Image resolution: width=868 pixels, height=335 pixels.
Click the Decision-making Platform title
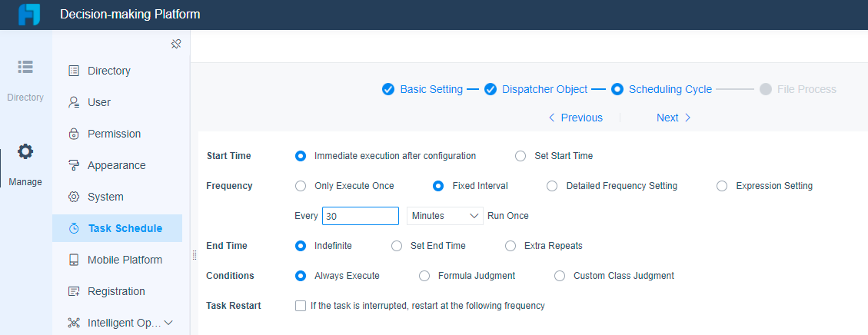[x=130, y=15]
